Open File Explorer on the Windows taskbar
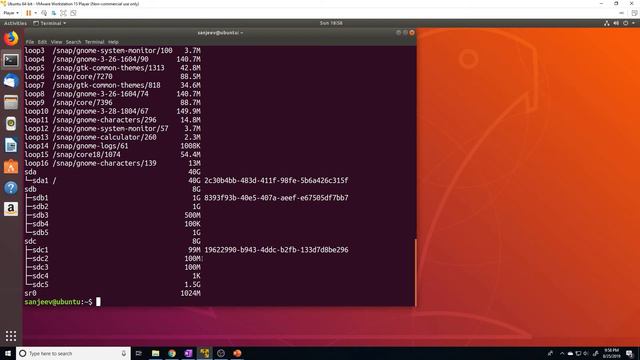The height and width of the screenshot is (360, 640). [x=156, y=353]
